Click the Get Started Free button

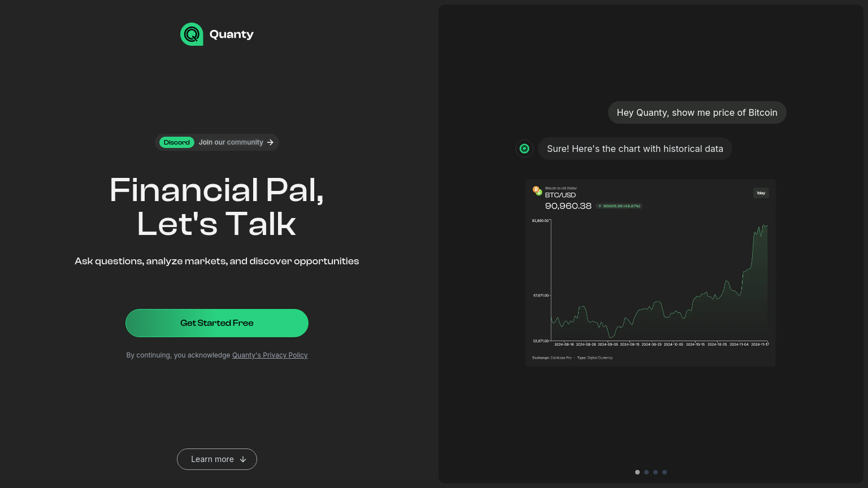(x=217, y=323)
